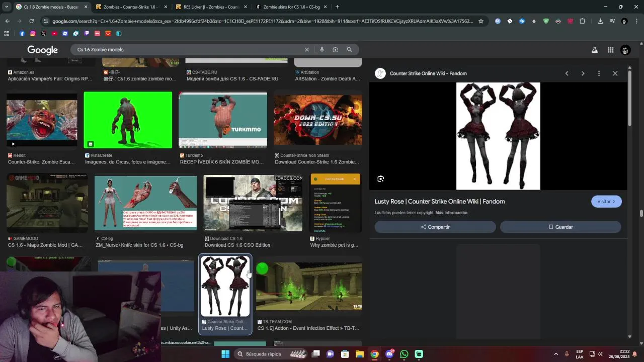Bookmark this page with the star icon
Image resolution: width=644 pixels, height=362 pixels.
pos(481,21)
